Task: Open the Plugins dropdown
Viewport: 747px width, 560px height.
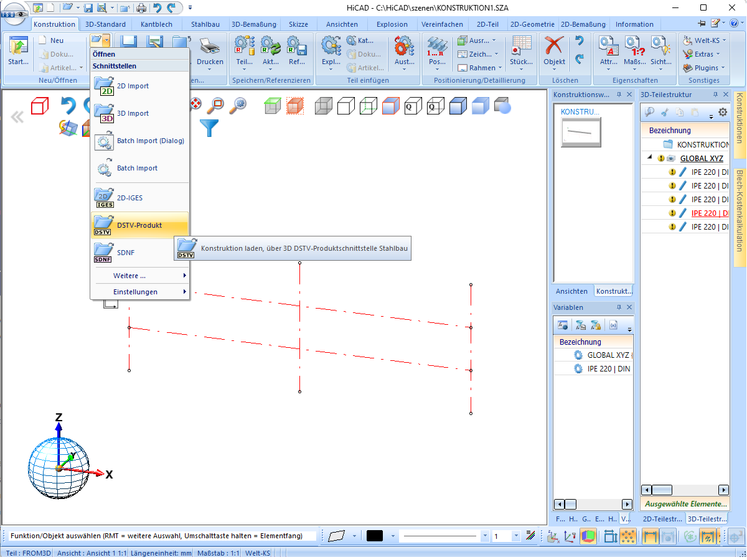Action: click(704, 68)
